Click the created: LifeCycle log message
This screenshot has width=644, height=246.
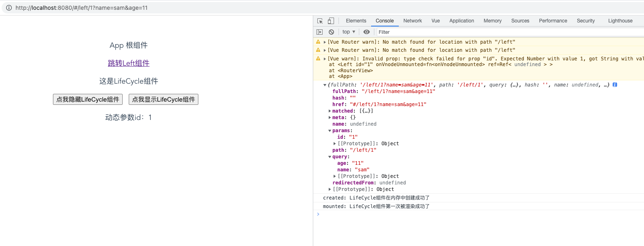point(376,198)
